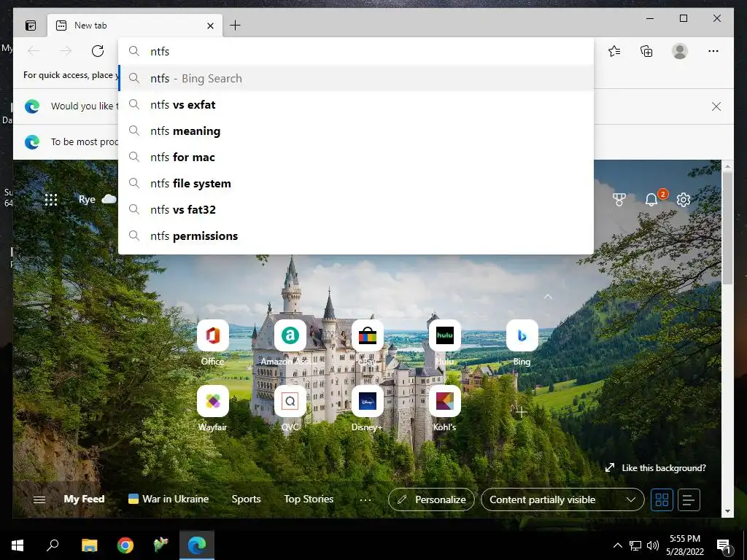Open taskbar search magnifier
747x560 pixels.
53,545
